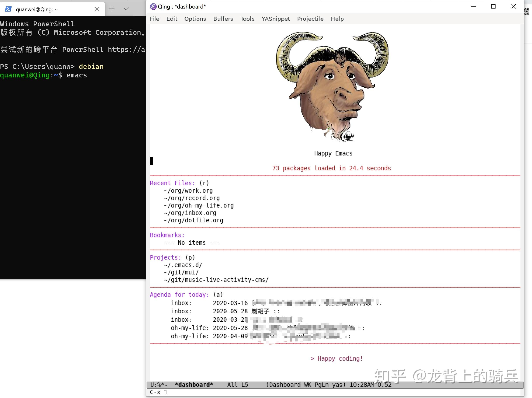
Task: Close the quanwei@Qing terminal tab
Action: [97, 9]
